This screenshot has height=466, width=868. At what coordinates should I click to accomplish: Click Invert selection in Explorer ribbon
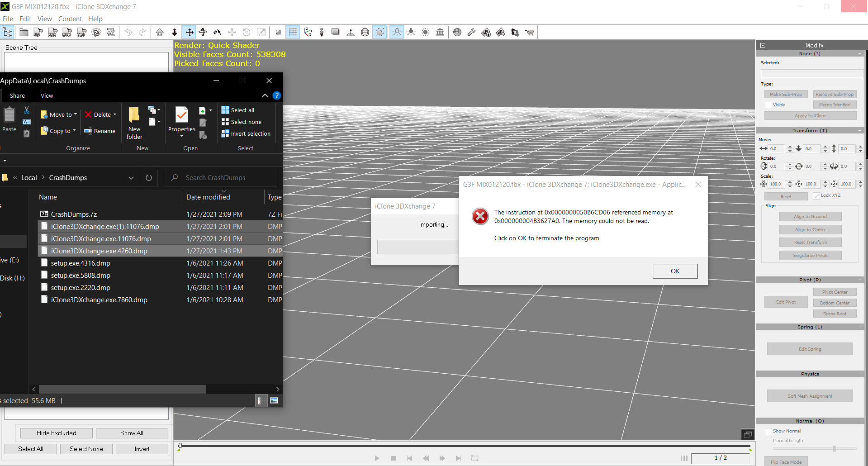click(246, 133)
